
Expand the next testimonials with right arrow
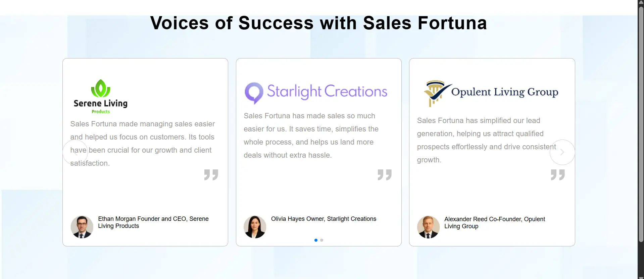(x=562, y=152)
